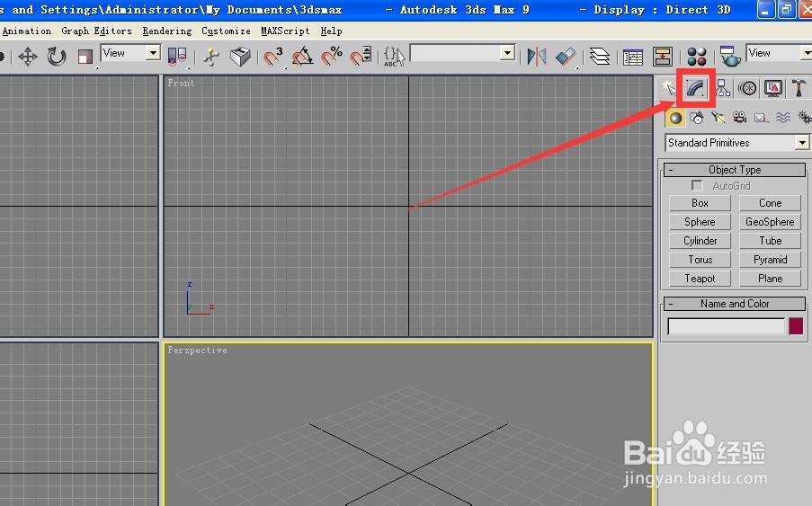The image size is (812, 506).
Task: Toggle 3D Snaps
Action: (x=272, y=57)
